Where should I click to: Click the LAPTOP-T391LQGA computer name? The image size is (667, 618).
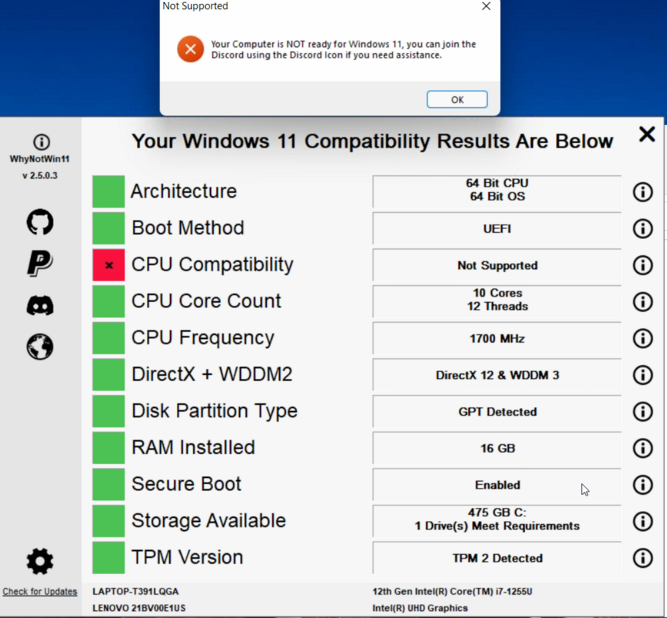click(x=136, y=592)
